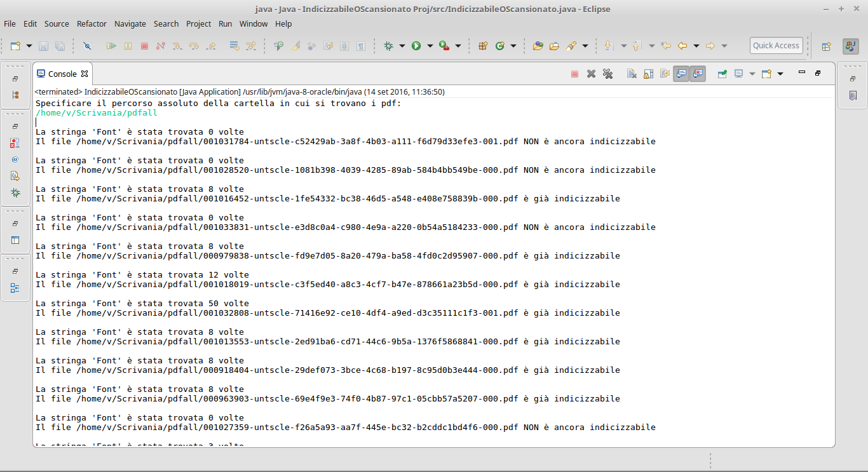Viewport: 868px width, 472px height.
Task: Click the green Run button
Action: pos(416,46)
